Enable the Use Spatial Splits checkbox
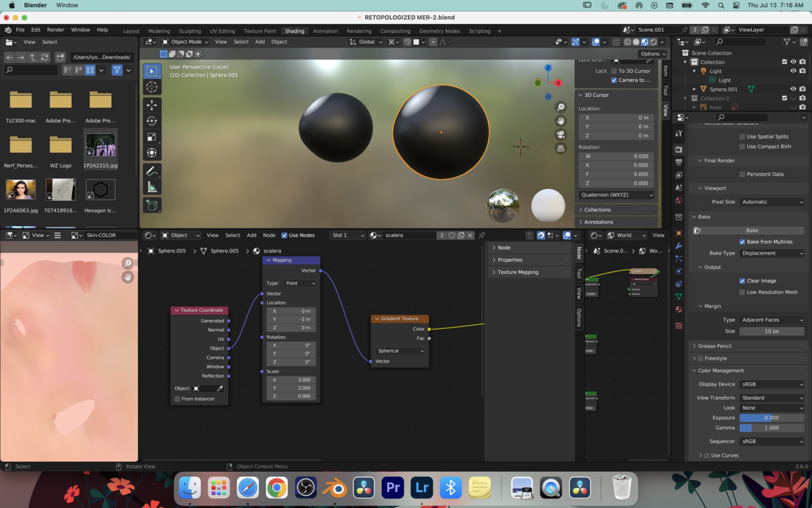812x508 pixels. pos(742,137)
